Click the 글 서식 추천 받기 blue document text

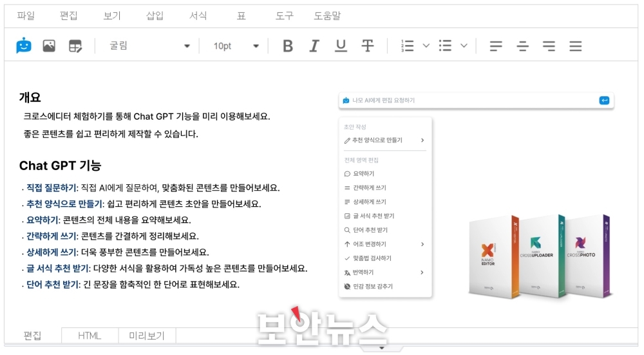click(x=57, y=268)
